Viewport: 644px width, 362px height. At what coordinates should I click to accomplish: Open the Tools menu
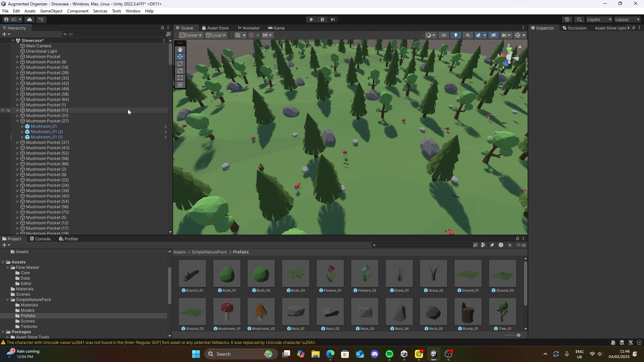pos(116,11)
